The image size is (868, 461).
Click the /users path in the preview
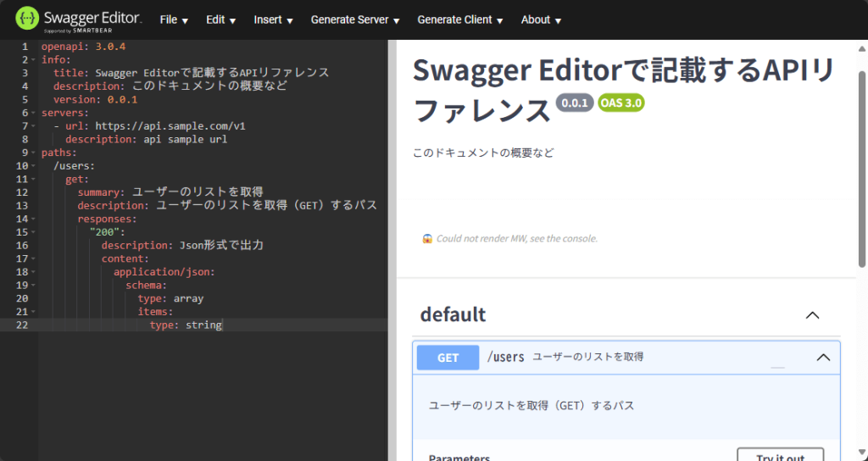pos(505,357)
